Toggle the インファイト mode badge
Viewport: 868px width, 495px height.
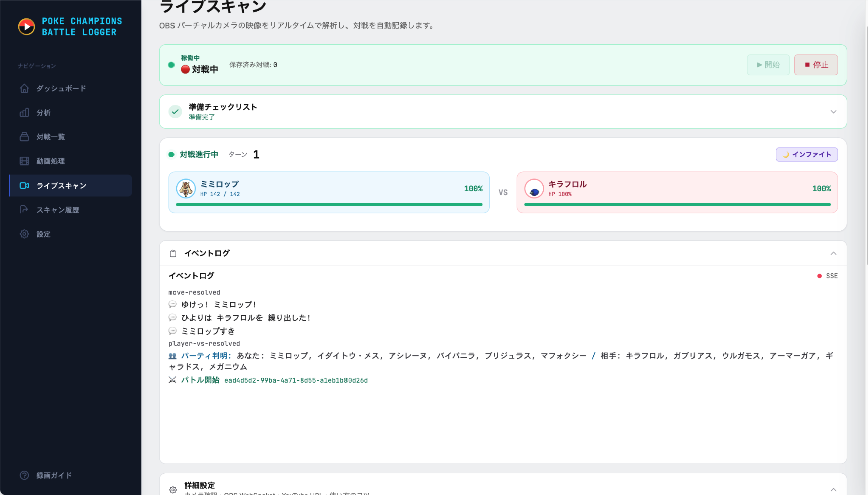coord(807,154)
